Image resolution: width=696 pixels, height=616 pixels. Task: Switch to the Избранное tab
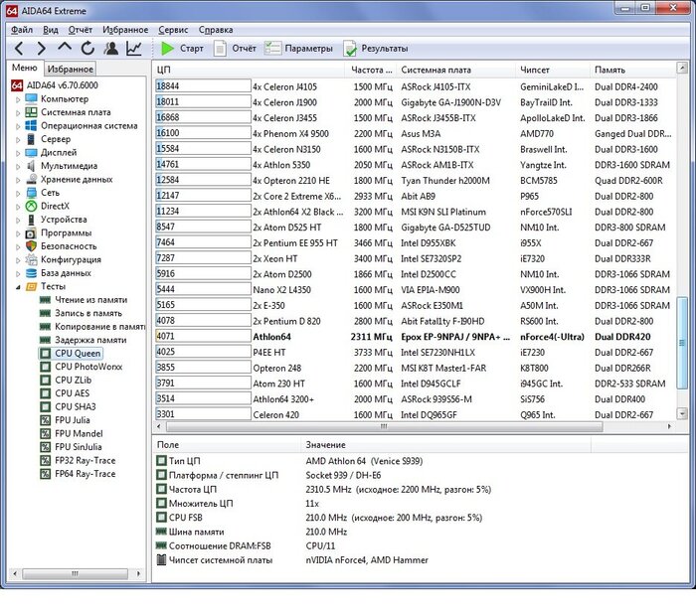click(70, 69)
